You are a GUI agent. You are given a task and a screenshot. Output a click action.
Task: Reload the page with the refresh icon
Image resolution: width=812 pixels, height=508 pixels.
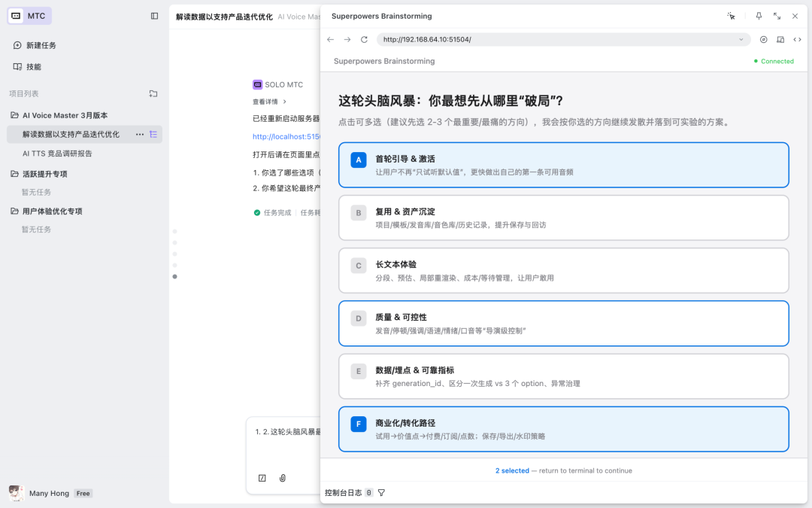pos(365,39)
